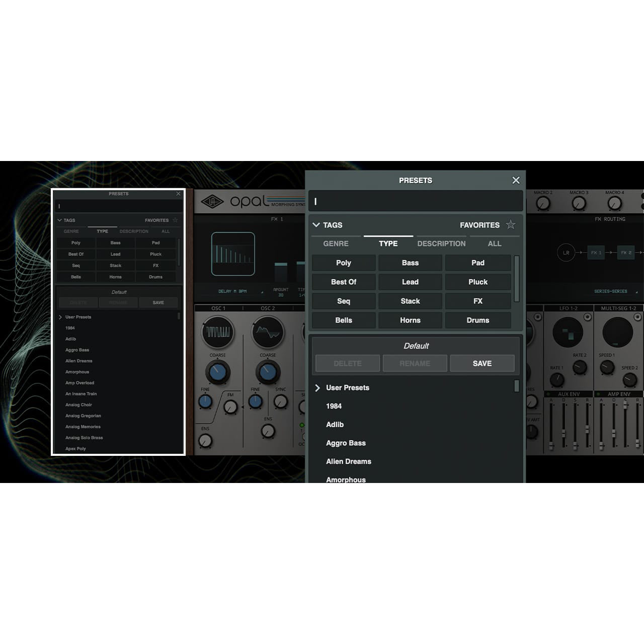644x644 pixels.
Task: Switch to the GENRE tab in enlarged panel
Action: [x=336, y=244]
